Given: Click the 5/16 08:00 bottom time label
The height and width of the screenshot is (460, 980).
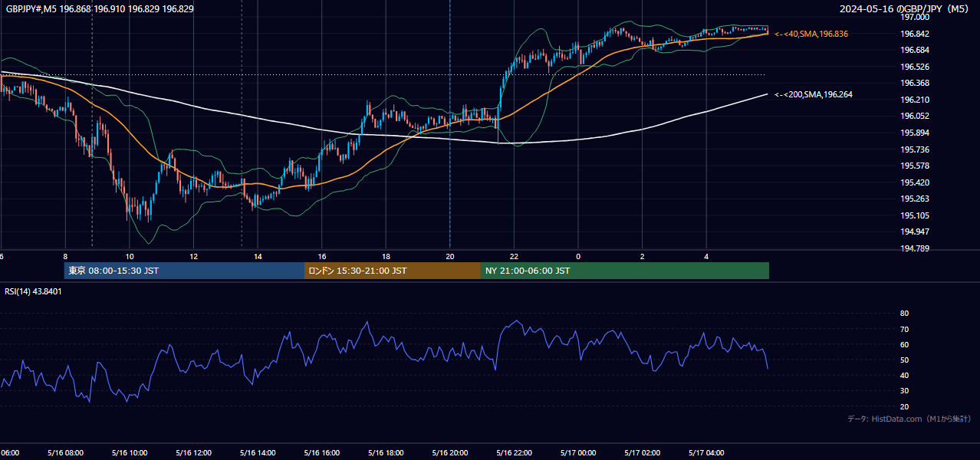Looking at the screenshot, I should tap(64, 453).
